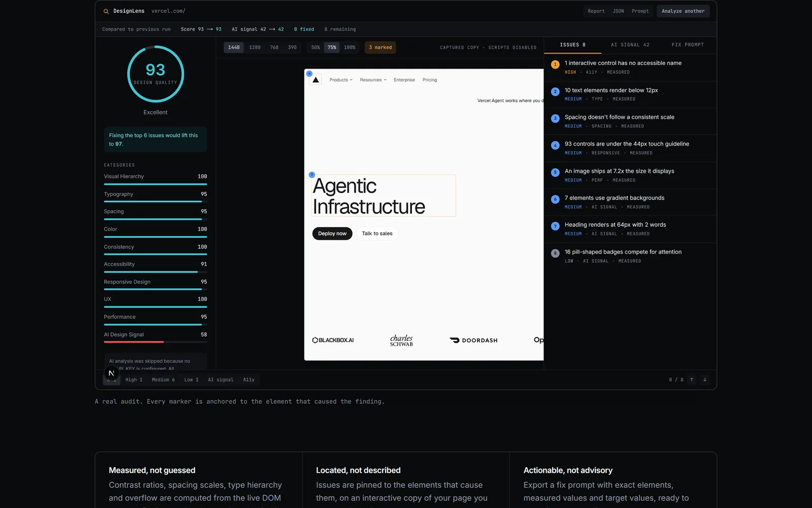Click the AI Design Signal red progress bar
812x508 pixels.
pyautogui.click(x=155, y=342)
